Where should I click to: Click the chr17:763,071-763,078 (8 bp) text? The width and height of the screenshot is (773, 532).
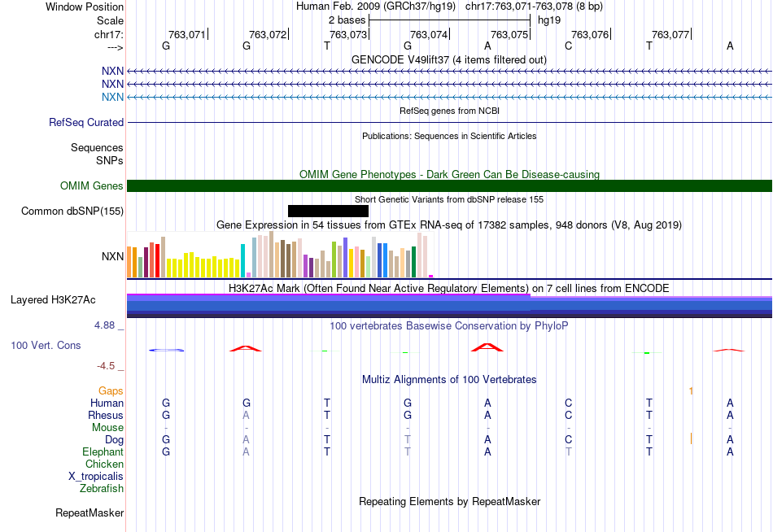tap(534, 7)
